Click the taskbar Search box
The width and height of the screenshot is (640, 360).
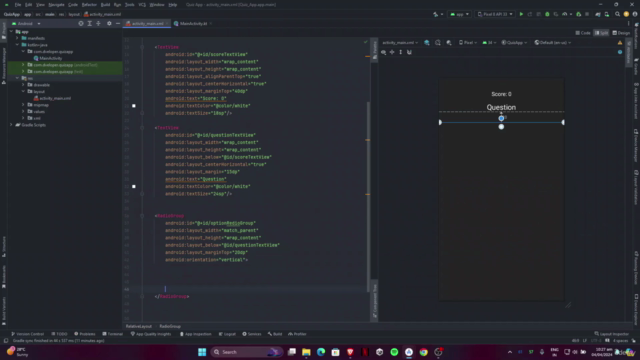tap(246, 352)
